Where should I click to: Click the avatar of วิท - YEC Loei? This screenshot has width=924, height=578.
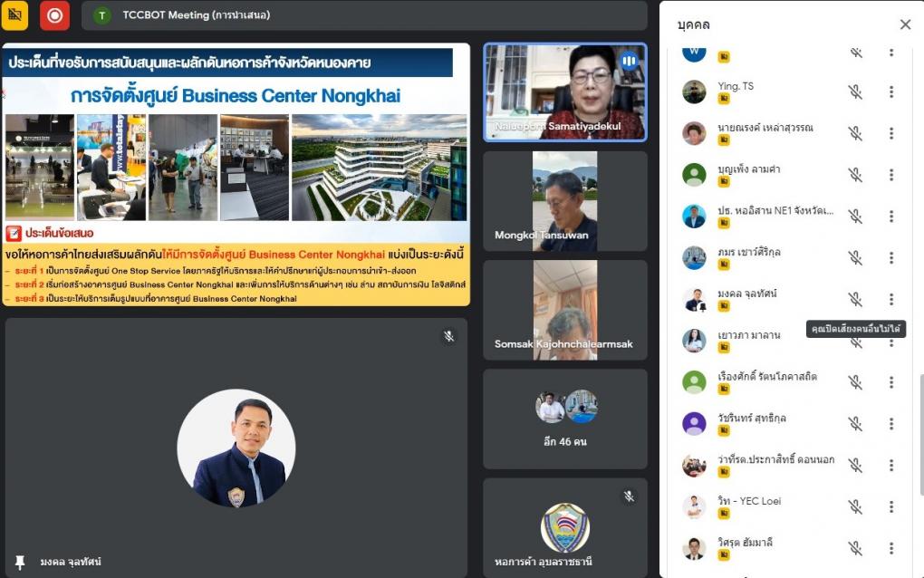(694, 506)
